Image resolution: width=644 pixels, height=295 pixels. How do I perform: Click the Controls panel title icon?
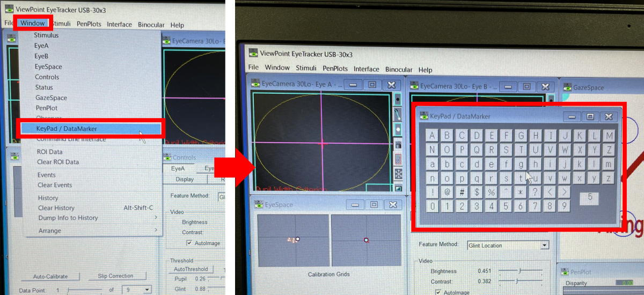point(167,157)
